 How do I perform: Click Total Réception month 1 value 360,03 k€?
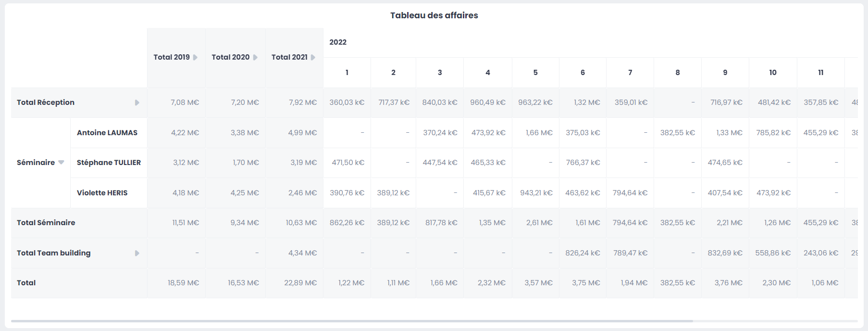[347, 102]
